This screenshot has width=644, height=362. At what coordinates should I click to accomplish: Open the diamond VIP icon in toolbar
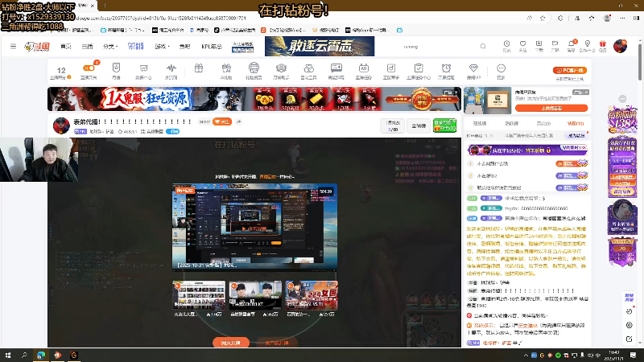473,68
